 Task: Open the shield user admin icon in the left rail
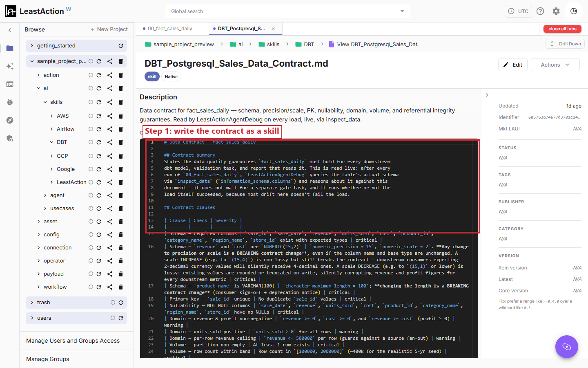pyautogui.click(x=10, y=138)
